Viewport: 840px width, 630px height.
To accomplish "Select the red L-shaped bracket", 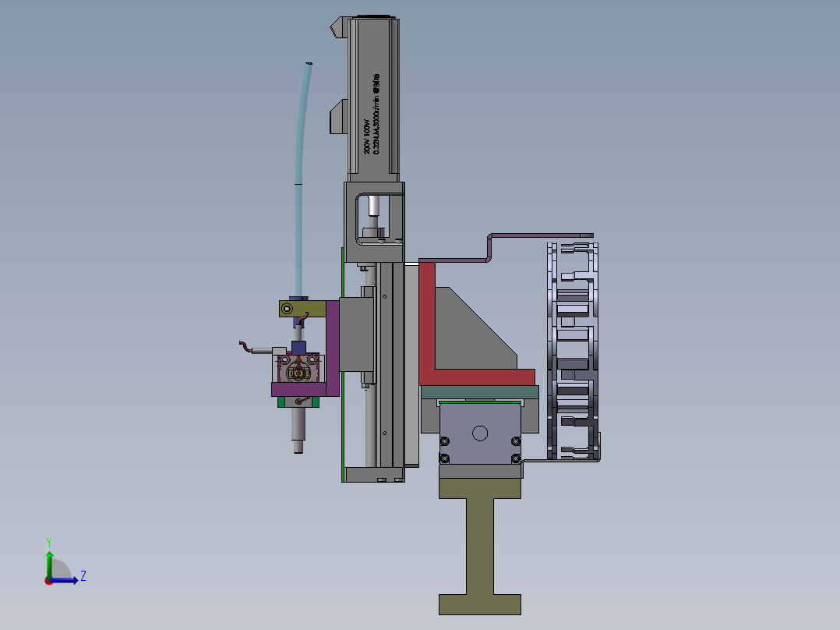I will click(x=427, y=322).
